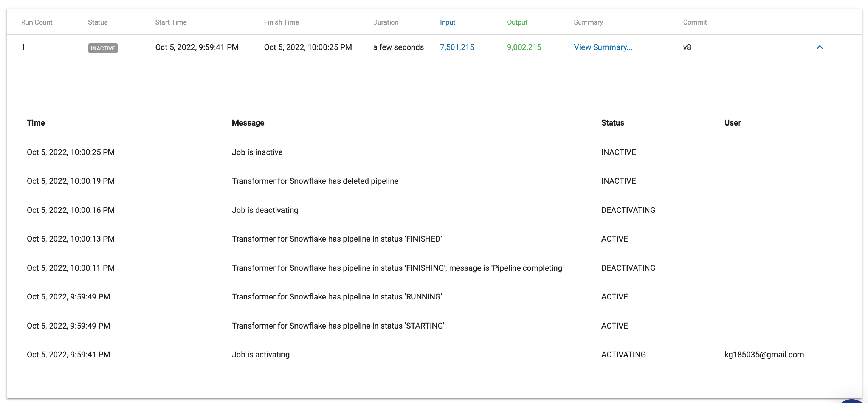The height and width of the screenshot is (403, 868).
Task: Select the pipeline status 'RUNNING' message
Action: click(x=337, y=297)
